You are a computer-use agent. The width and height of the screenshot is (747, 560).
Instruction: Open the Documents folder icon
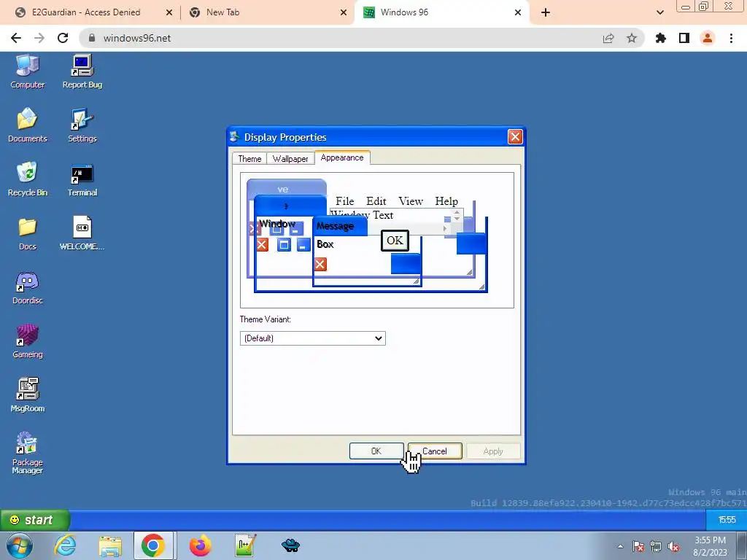27,125
